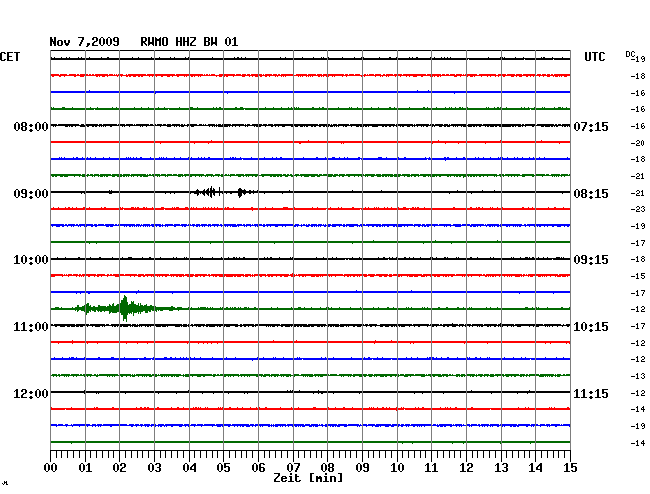Click minute tick label "02"
650x494 pixels.
click(x=119, y=468)
